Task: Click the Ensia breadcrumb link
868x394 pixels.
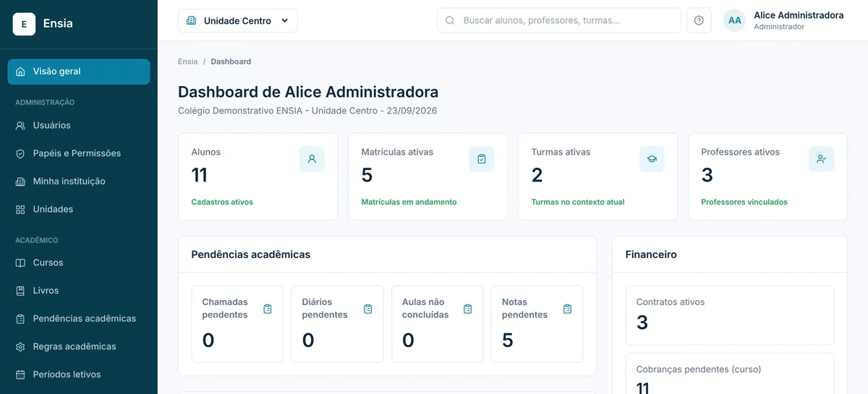Action: tap(187, 61)
